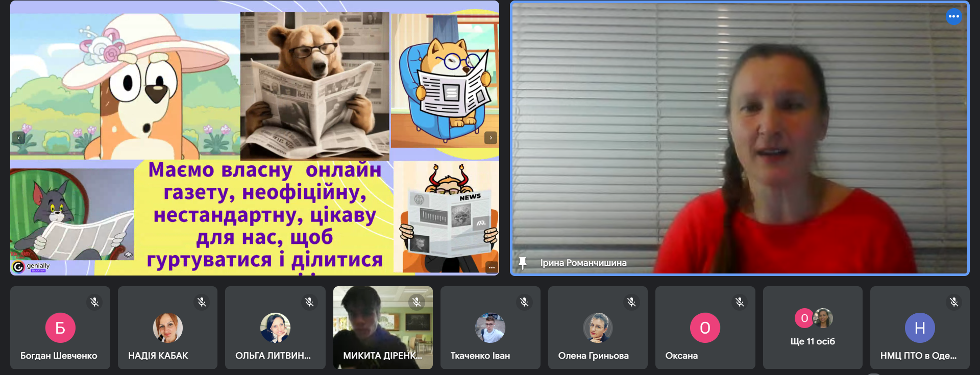Image resolution: width=980 pixels, height=375 pixels.
Task: Select mic-off icon on Олена Гриньова tile
Action: (631, 302)
